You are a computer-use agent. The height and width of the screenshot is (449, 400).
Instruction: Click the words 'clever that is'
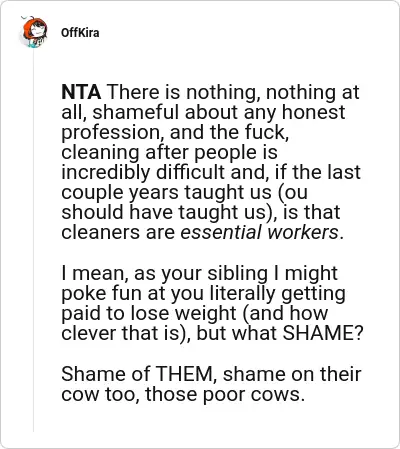click(121, 333)
